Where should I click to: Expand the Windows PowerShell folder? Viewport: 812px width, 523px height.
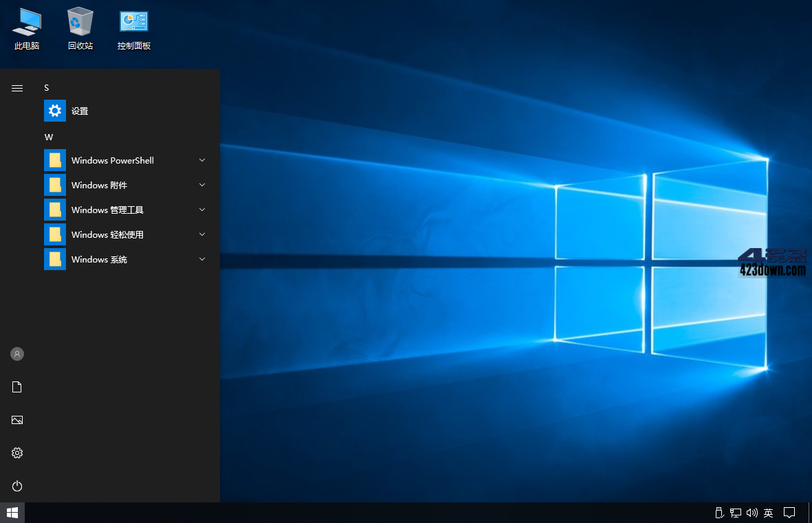[201, 160]
